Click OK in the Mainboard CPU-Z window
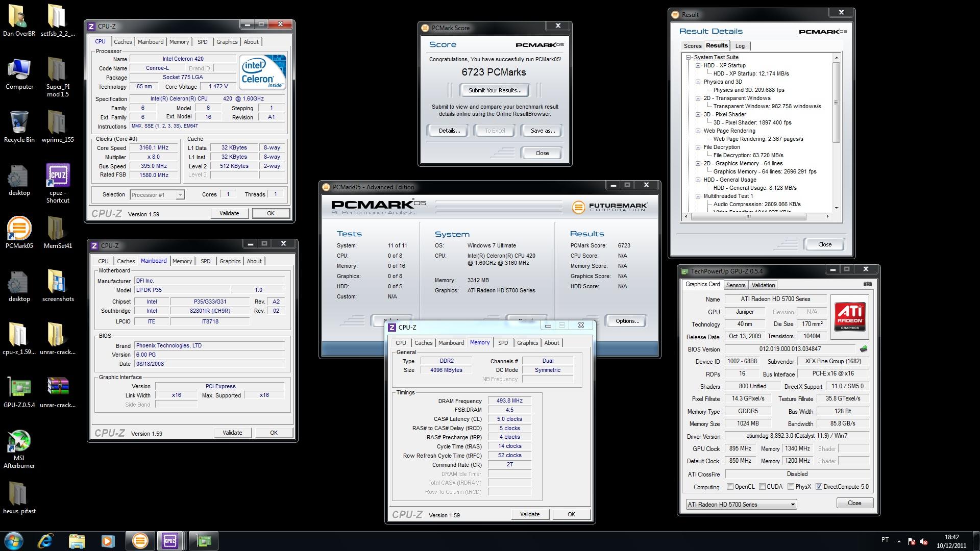Viewport: 980px width, 551px height. pyautogui.click(x=274, y=433)
